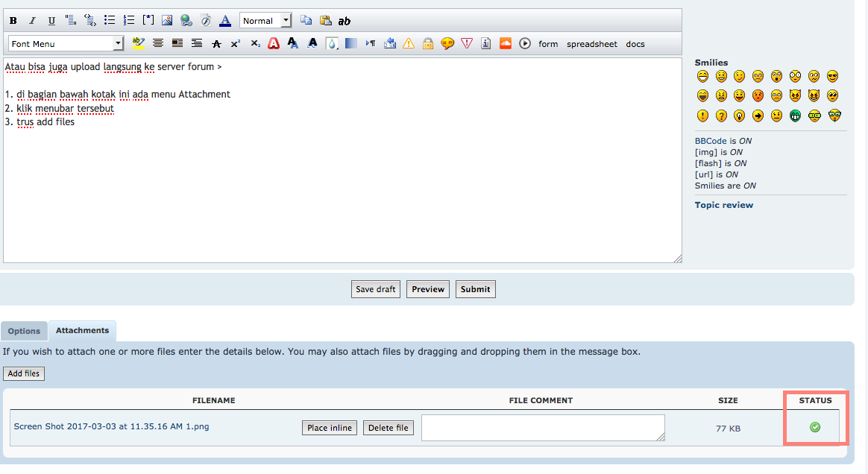The image size is (868, 474).
Task: Click the Submit button
Action: (x=475, y=289)
